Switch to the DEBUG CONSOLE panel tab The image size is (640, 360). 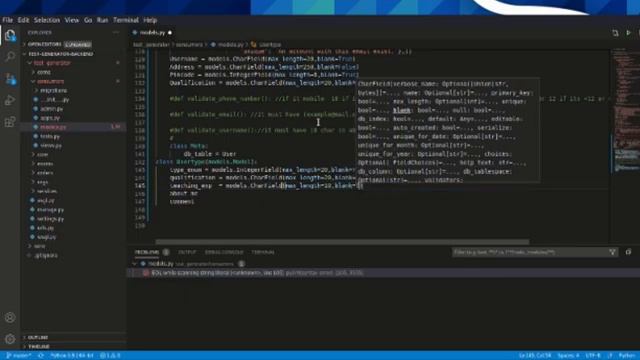click(224, 252)
